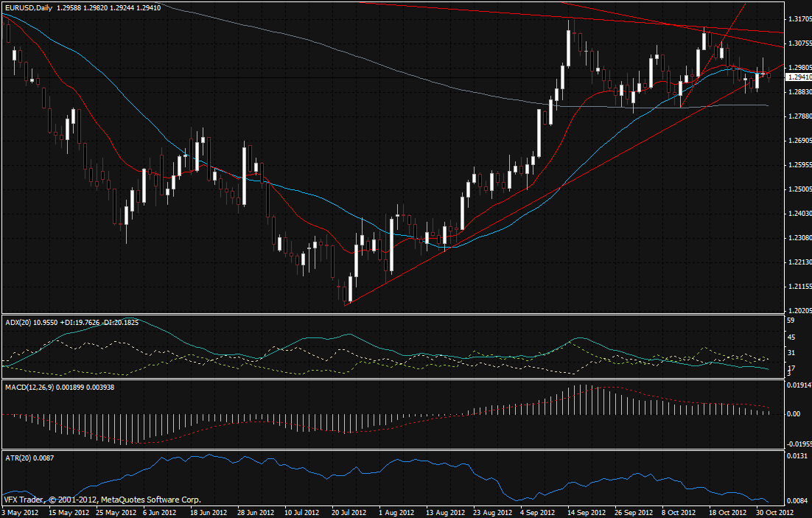Click the 0.0131 ATR scale value
Image resolution: width=812 pixels, height=518 pixels.
[x=796, y=457]
